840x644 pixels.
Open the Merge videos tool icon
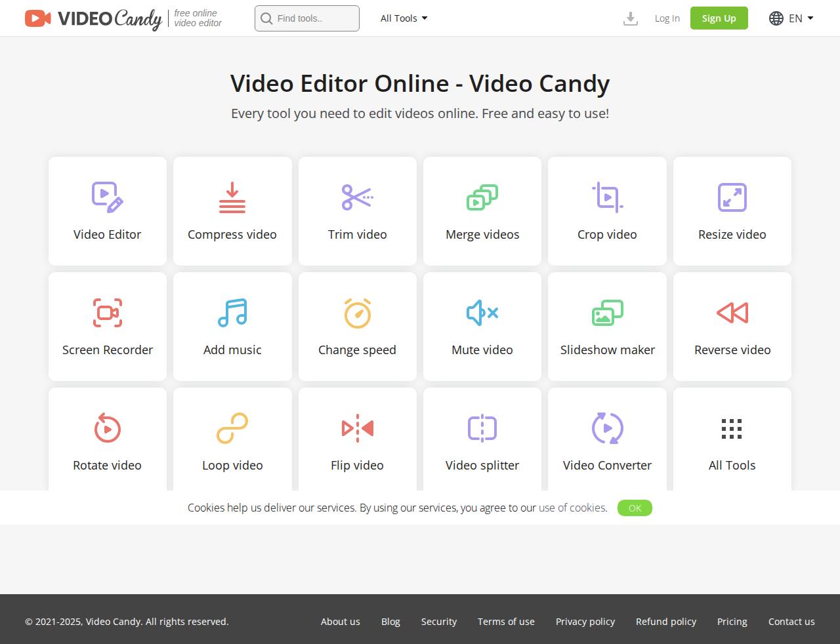[x=482, y=197]
